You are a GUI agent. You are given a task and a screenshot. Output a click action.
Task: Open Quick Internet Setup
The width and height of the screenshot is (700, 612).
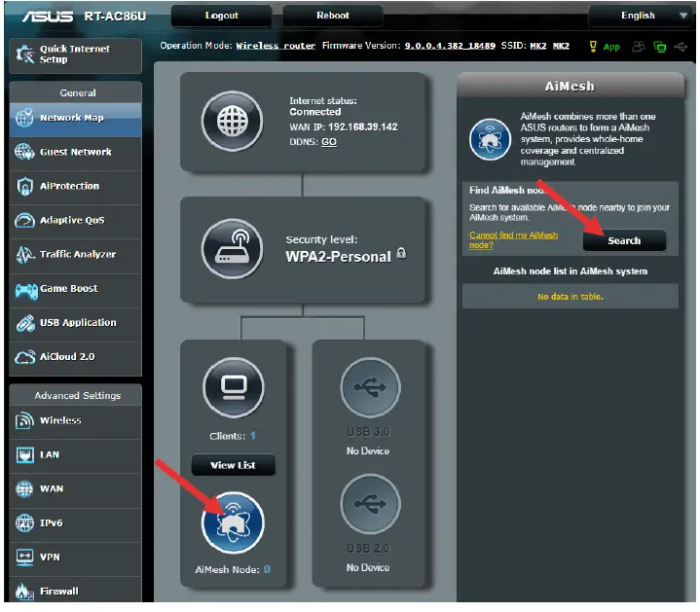(75, 54)
